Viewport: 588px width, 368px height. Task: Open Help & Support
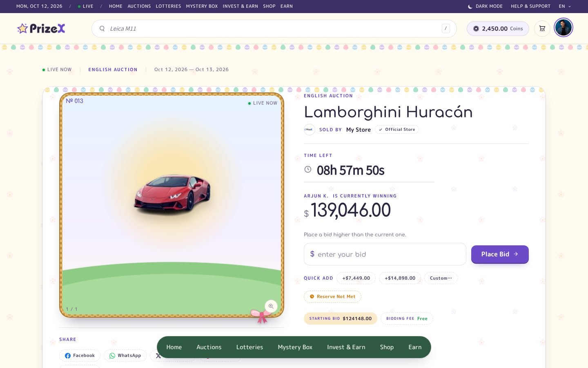530,7
